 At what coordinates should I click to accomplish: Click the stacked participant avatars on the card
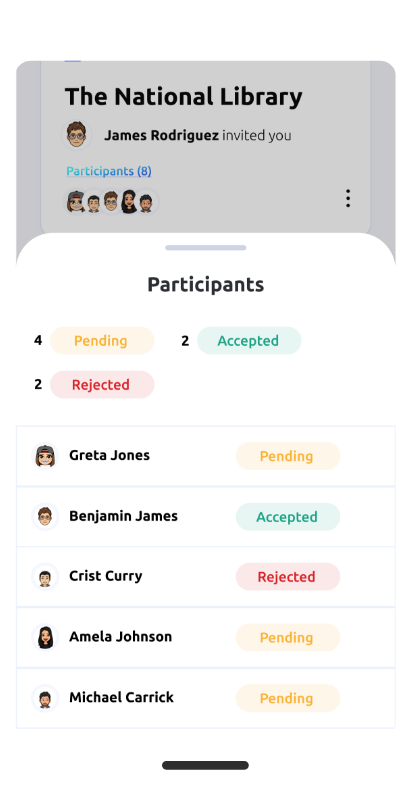[111, 201]
